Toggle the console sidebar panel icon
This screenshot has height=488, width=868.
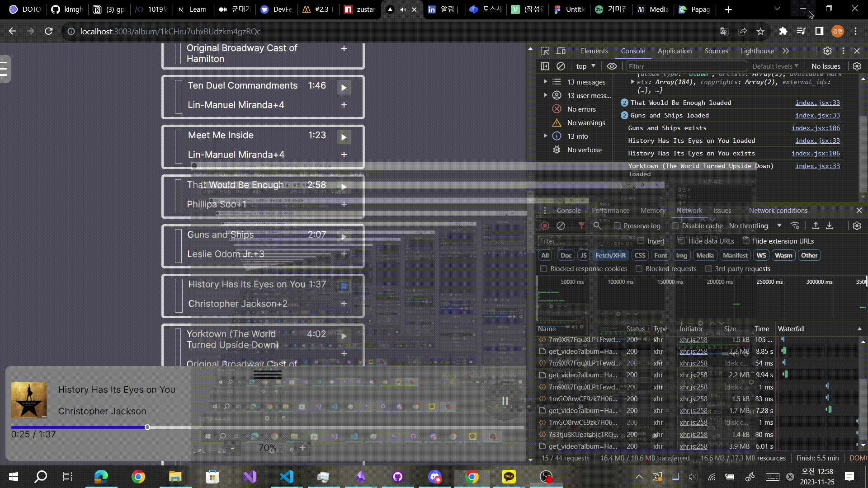pyautogui.click(x=545, y=66)
